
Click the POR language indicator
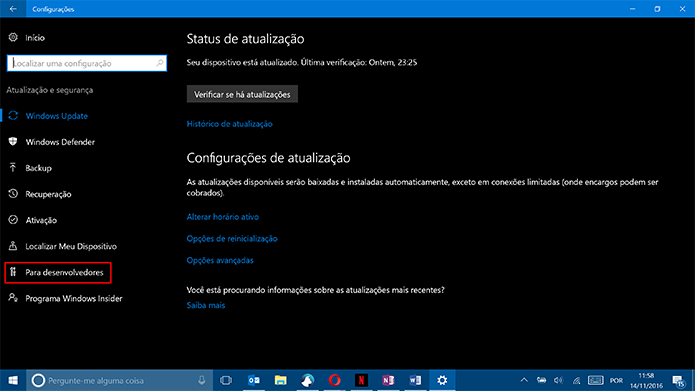(x=616, y=381)
